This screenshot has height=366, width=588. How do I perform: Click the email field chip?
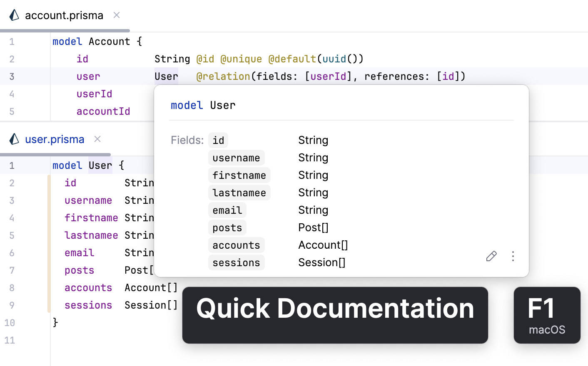(227, 210)
